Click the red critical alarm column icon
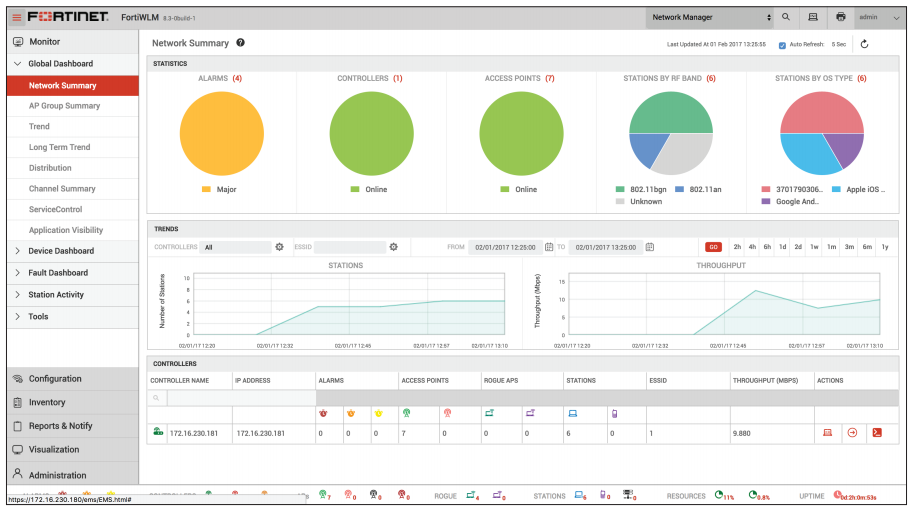 323,413
